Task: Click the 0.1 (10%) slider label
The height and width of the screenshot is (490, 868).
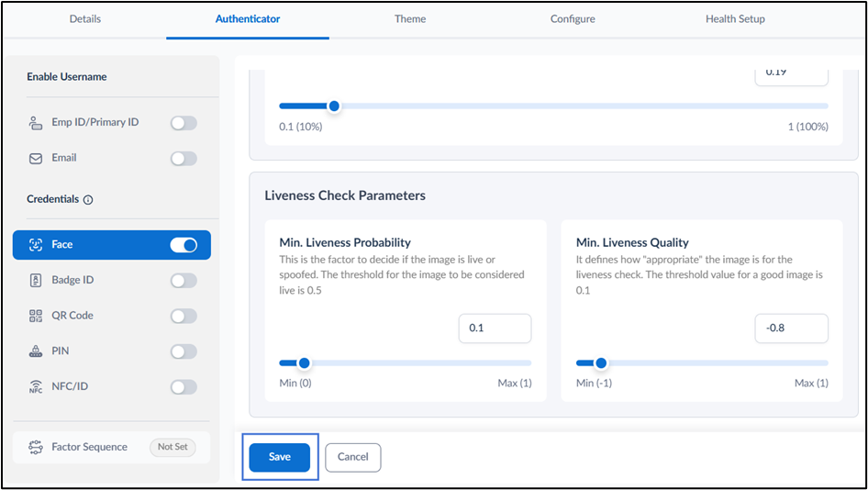Action: [x=301, y=127]
